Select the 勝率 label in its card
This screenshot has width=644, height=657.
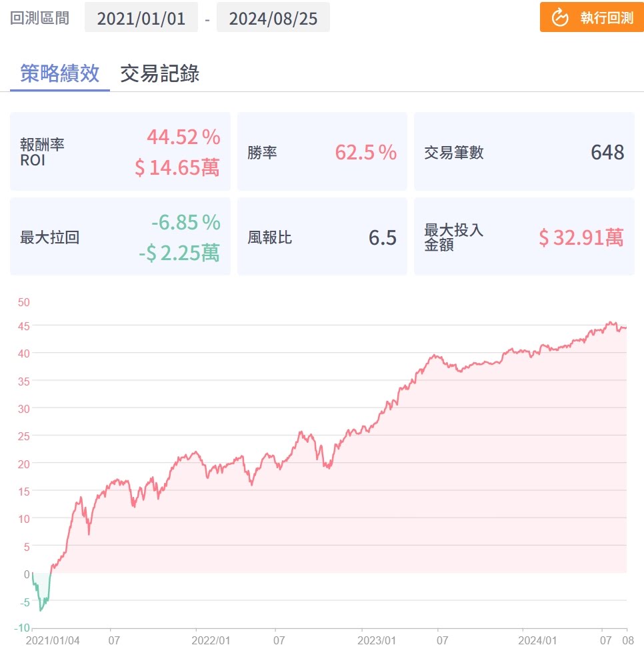(262, 153)
